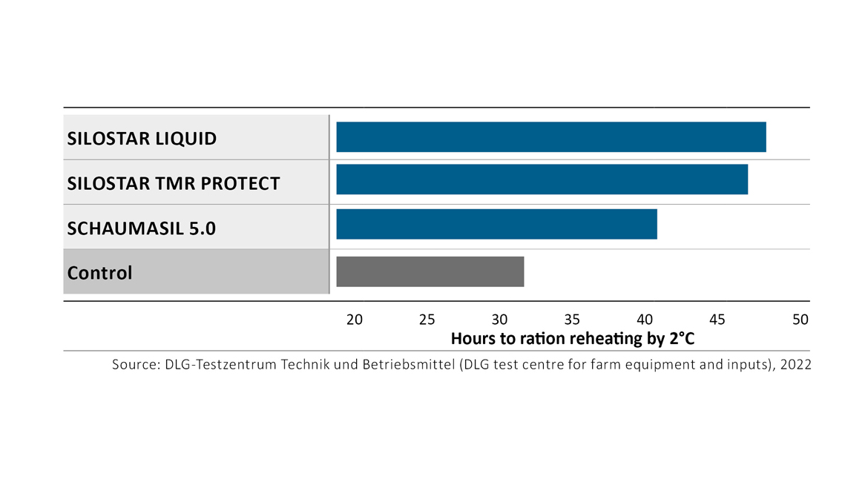This screenshot has height=488, width=868.
Task: Pick the 35 axis tick label
Action: click(x=572, y=320)
